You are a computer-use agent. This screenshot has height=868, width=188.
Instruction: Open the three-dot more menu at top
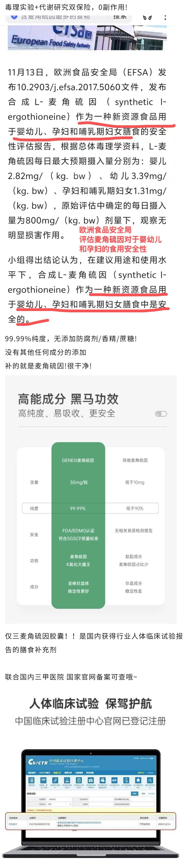point(165,17)
